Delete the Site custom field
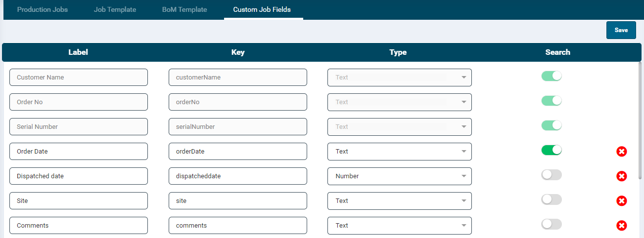Screen dimensions: 644x238 [622, 201]
